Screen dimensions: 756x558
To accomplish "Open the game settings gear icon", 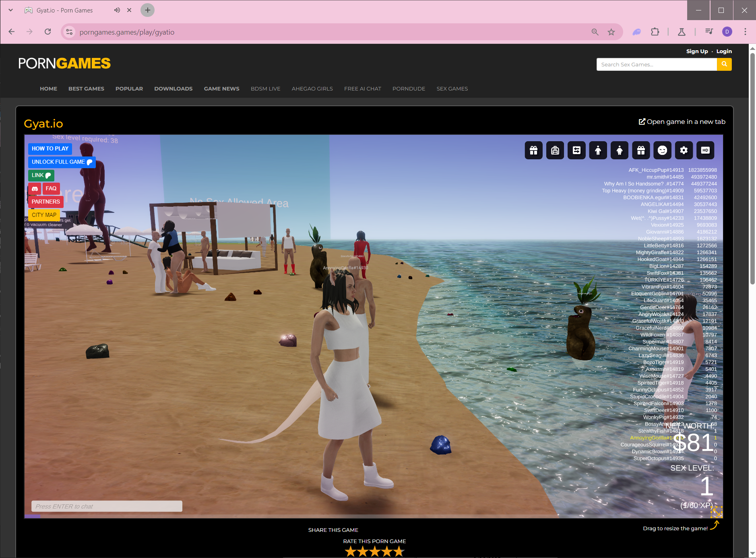I will point(684,150).
